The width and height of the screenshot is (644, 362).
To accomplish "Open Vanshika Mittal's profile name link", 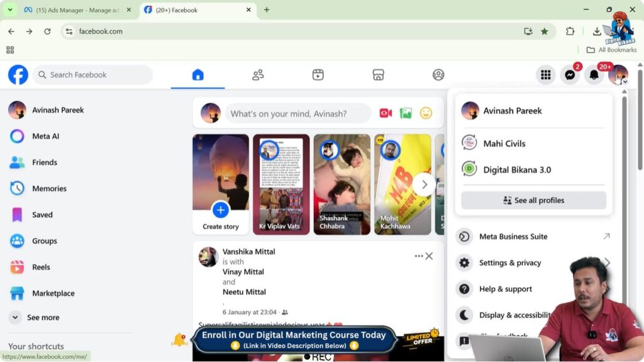I will click(249, 252).
